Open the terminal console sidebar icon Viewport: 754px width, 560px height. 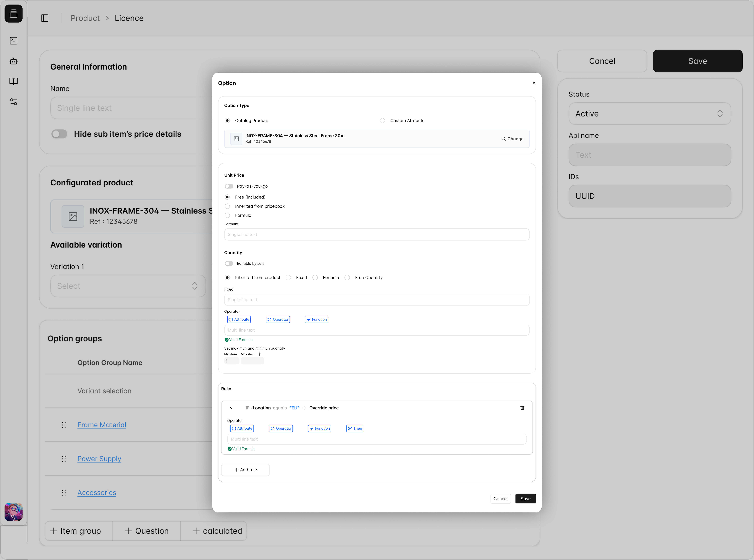point(14,41)
